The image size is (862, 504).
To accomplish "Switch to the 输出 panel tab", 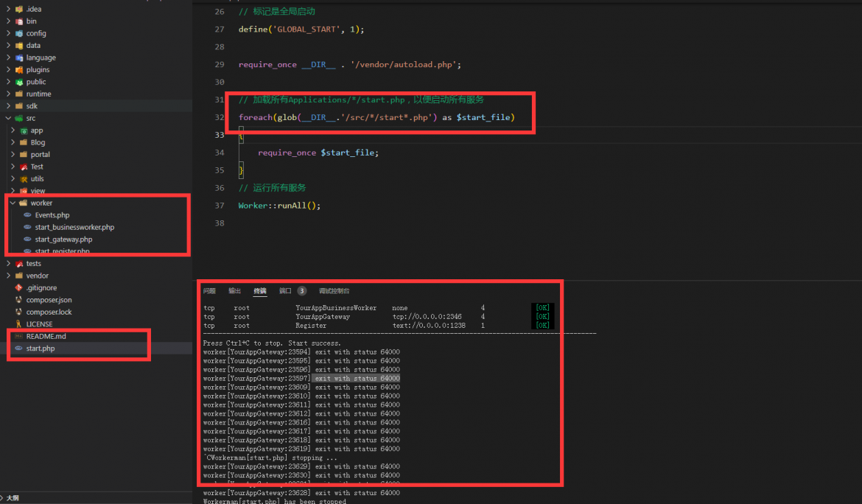I will (x=235, y=291).
